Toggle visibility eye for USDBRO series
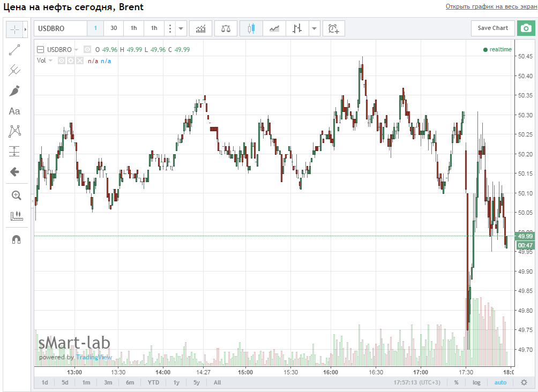The width and height of the screenshot is (538, 392). coord(87,50)
